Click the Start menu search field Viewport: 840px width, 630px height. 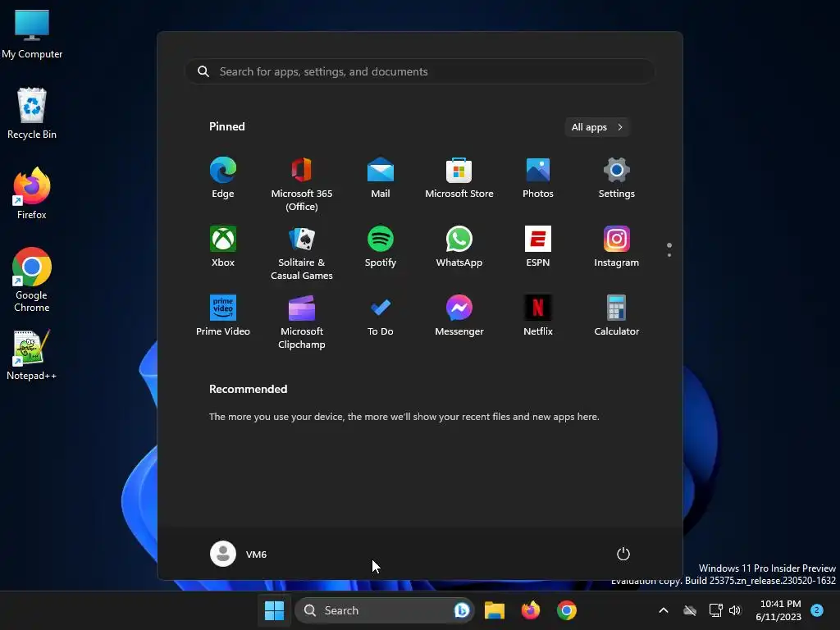(x=420, y=71)
